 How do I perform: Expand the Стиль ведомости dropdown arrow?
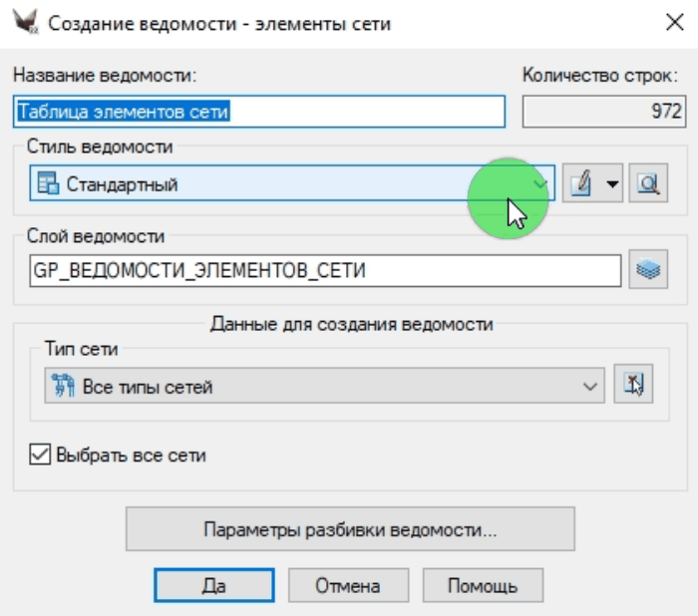pyautogui.click(x=539, y=183)
